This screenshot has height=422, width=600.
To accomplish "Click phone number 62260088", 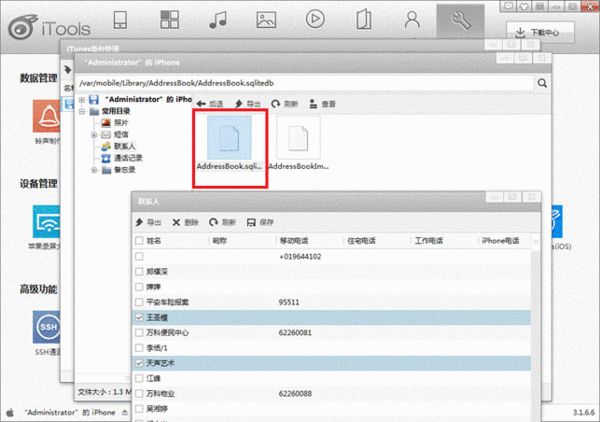I will point(295,393).
